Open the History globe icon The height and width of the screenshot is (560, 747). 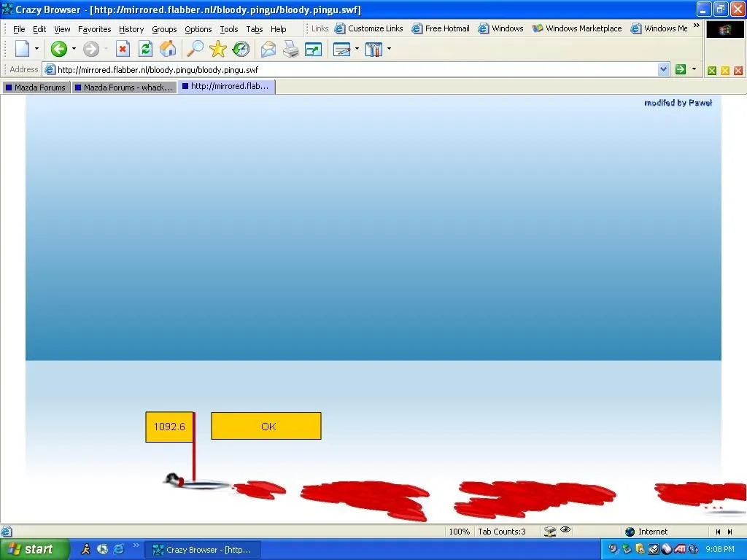pos(241,49)
